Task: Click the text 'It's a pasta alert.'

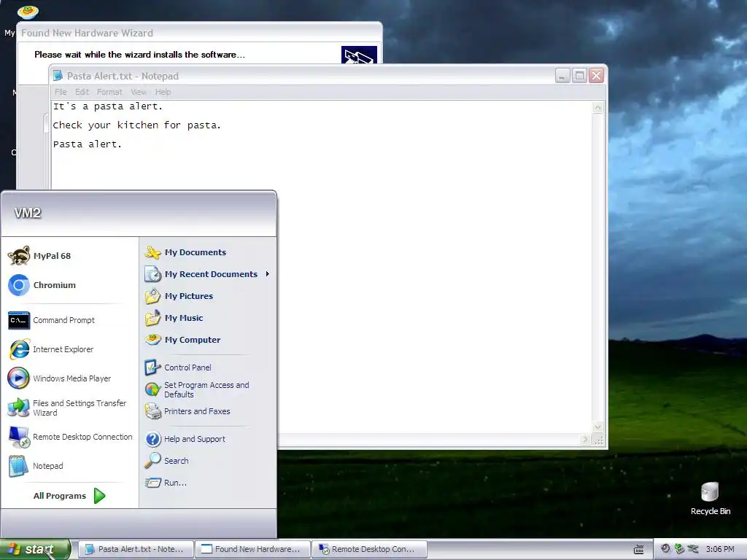Action: (108, 106)
